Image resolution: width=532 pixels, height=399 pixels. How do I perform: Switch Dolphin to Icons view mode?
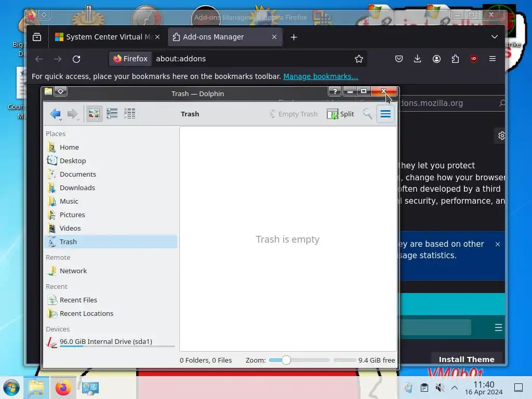94,114
